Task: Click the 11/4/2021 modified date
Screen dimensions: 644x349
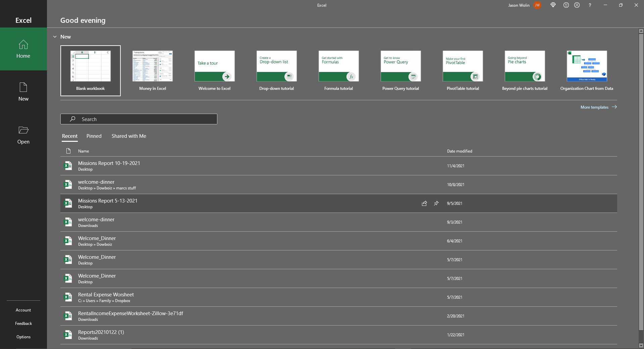Action: [455, 166]
